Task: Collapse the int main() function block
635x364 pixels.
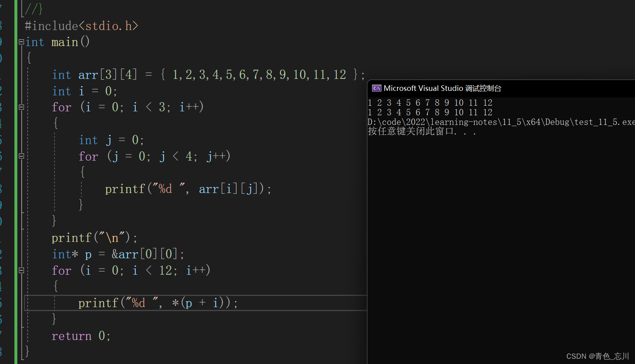Action: (x=21, y=42)
